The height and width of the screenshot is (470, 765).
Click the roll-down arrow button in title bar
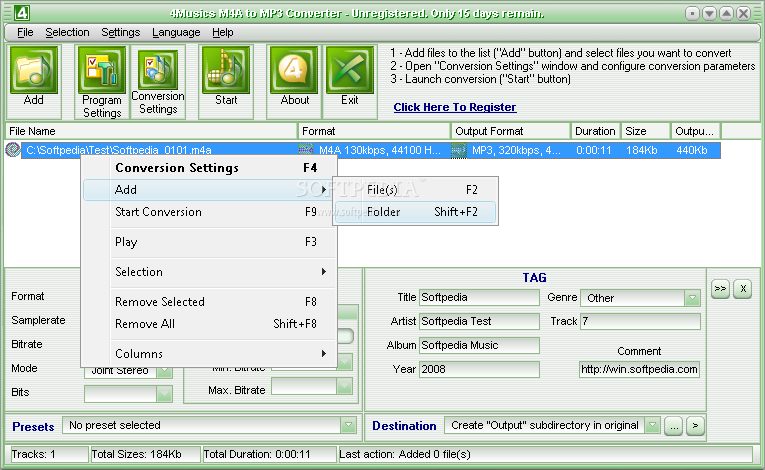[x=709, y=13]
